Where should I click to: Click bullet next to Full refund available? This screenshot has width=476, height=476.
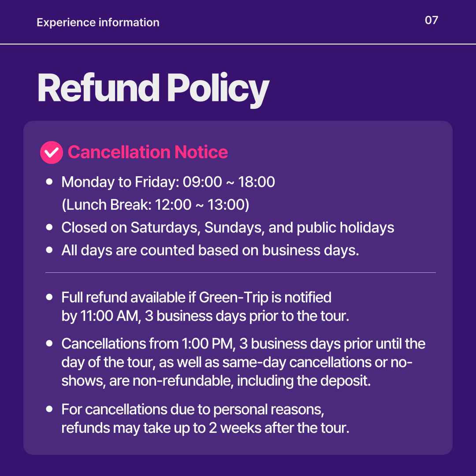49,297
